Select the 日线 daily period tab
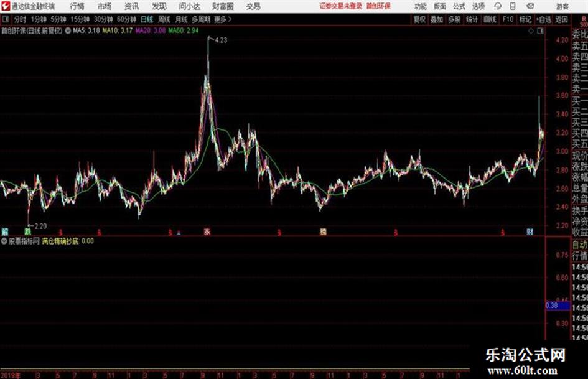Screen dimensions: 588x379 pos(147,19)
